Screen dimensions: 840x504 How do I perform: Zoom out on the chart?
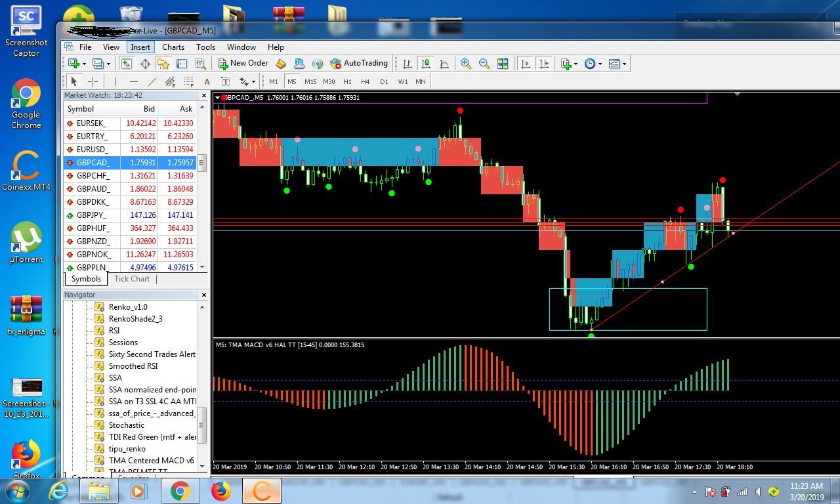[x=484, y=64]
